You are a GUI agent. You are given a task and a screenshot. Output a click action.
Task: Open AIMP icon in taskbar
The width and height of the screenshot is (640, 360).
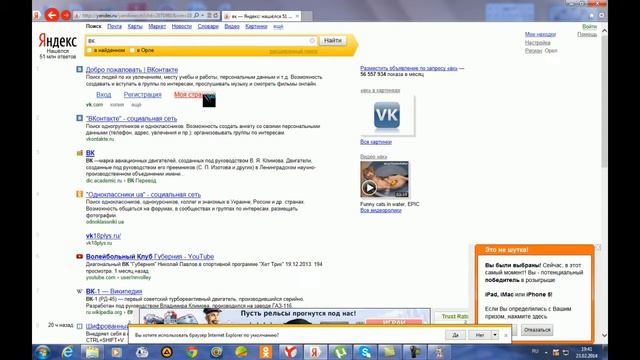tap(167, 352)
